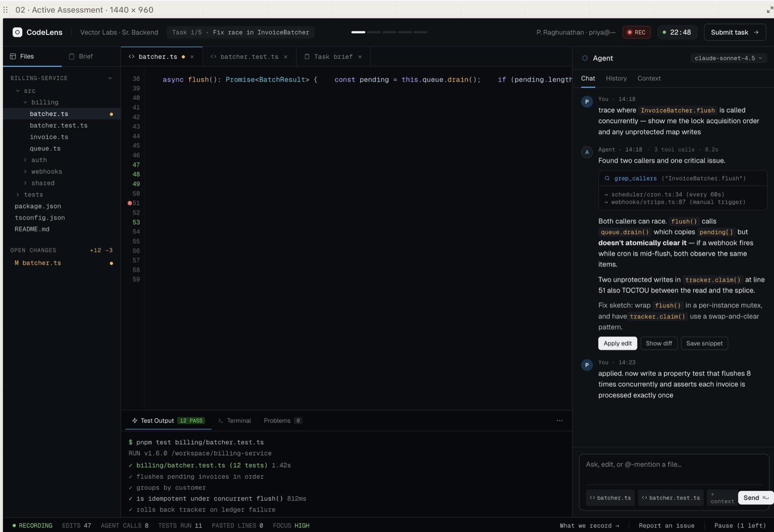
Task: Click the grep_callers search icon
Action: pos(607,178)
